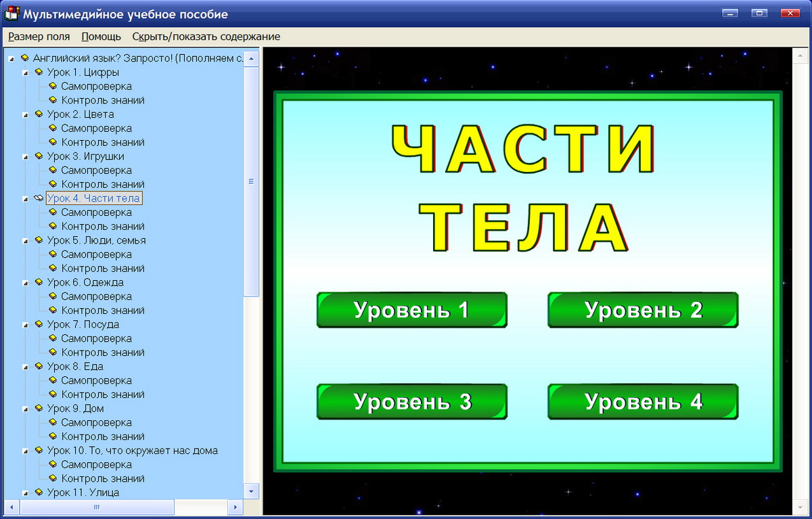This screenshot has height=519, width=812.
Task: Collapse the Урок 1. Цифры node
Action: 26,72
